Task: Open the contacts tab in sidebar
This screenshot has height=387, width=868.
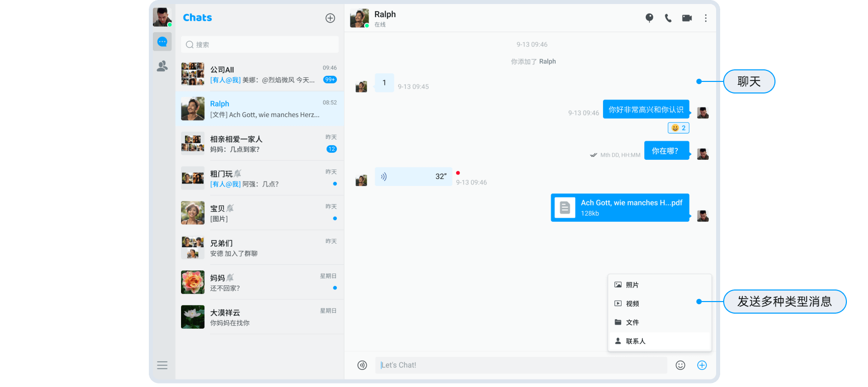Action: pos(162,66)
